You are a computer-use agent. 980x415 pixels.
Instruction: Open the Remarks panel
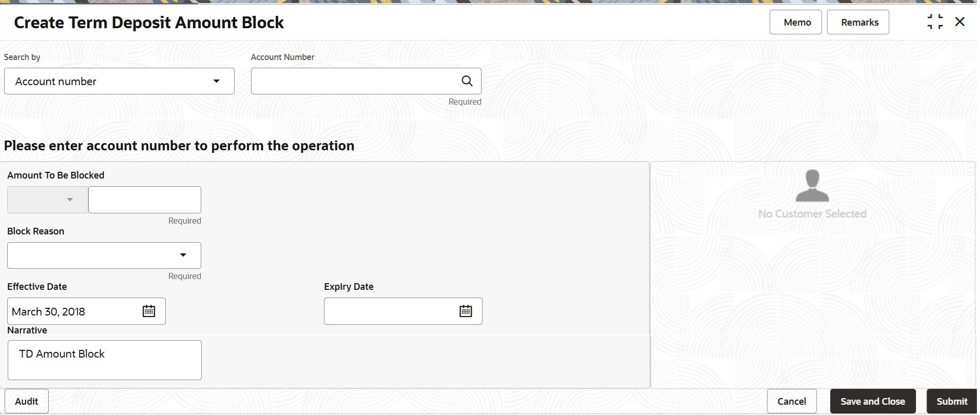pyautogui.click(x=858, y=22)
